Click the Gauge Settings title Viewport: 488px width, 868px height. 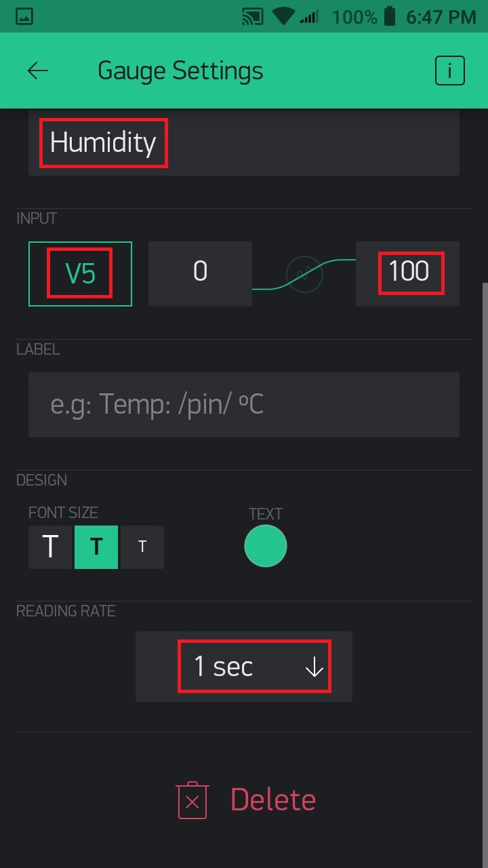tap(180, 71)
